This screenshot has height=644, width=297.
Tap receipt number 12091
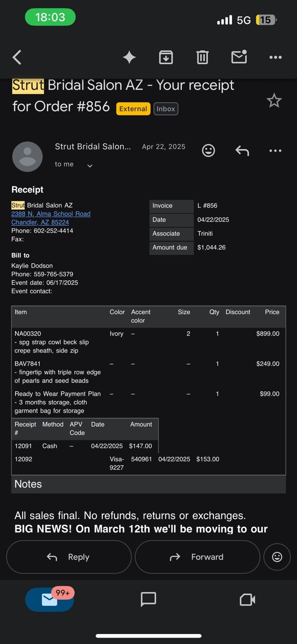[x=23, y=446]
